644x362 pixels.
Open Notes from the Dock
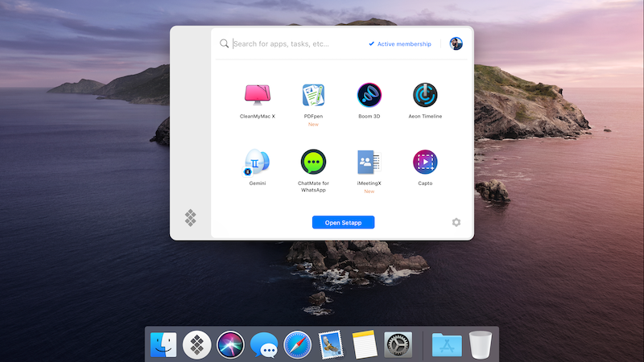pyautogui.click(x=365, y=345)
